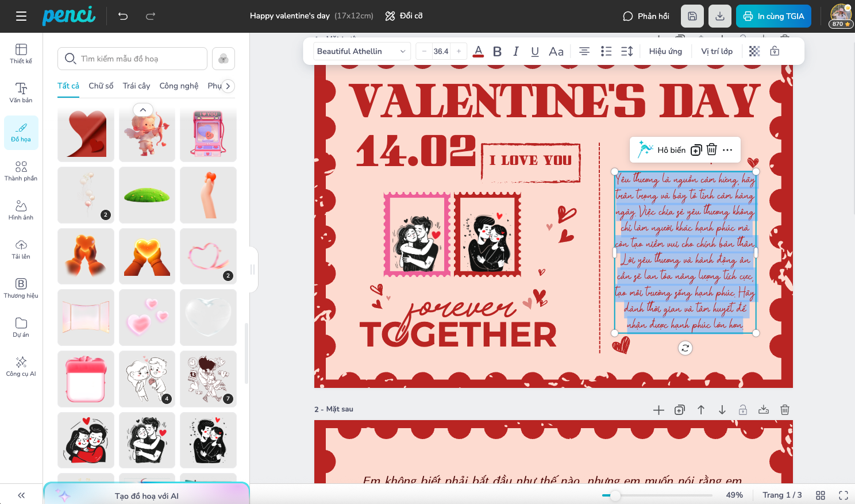Click the download icon button
The image size is (855, 504).
coord(719,16)
